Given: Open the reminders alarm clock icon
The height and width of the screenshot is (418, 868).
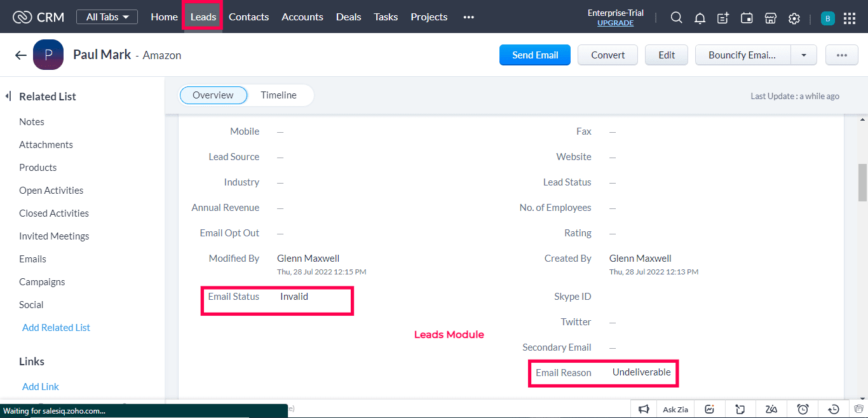Looking at the screenshot, I should click(803, 409).
